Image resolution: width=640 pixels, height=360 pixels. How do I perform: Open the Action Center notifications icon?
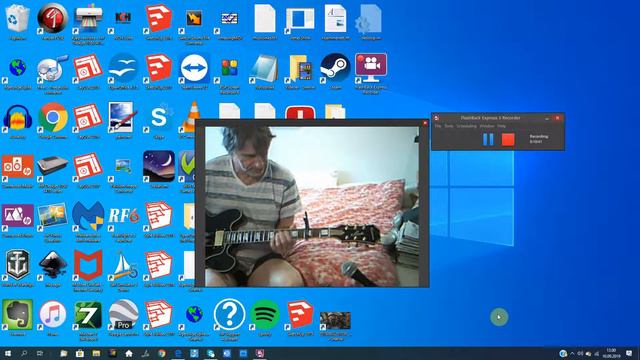pyautogui.click(x=629, y=353)
